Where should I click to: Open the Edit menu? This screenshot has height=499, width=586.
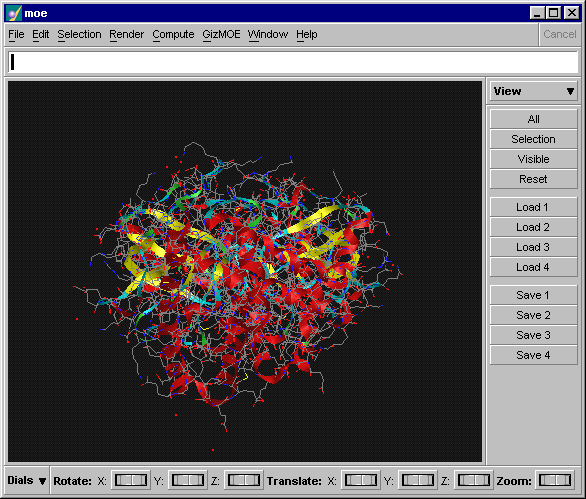click(x=40, y=34)
